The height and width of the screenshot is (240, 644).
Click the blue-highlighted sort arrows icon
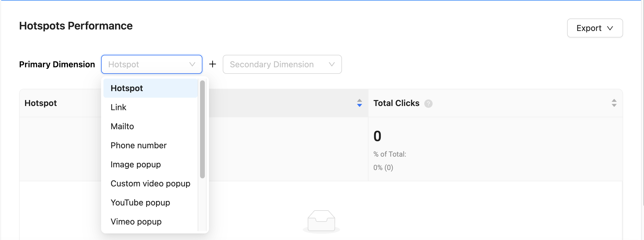[x=360, y=103]
